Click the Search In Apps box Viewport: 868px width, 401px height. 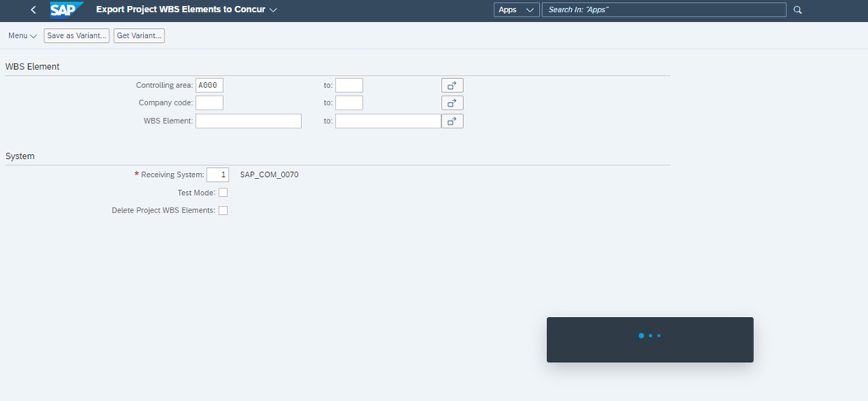(x=664, y=10)
